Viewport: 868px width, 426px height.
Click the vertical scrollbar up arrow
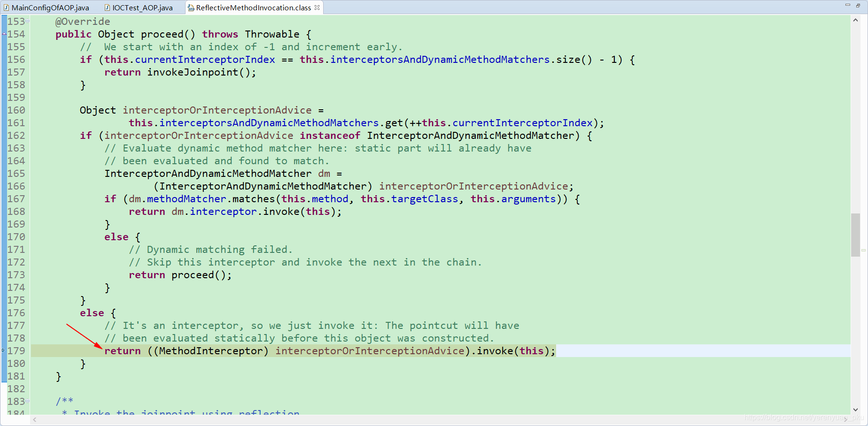point(855,20)
